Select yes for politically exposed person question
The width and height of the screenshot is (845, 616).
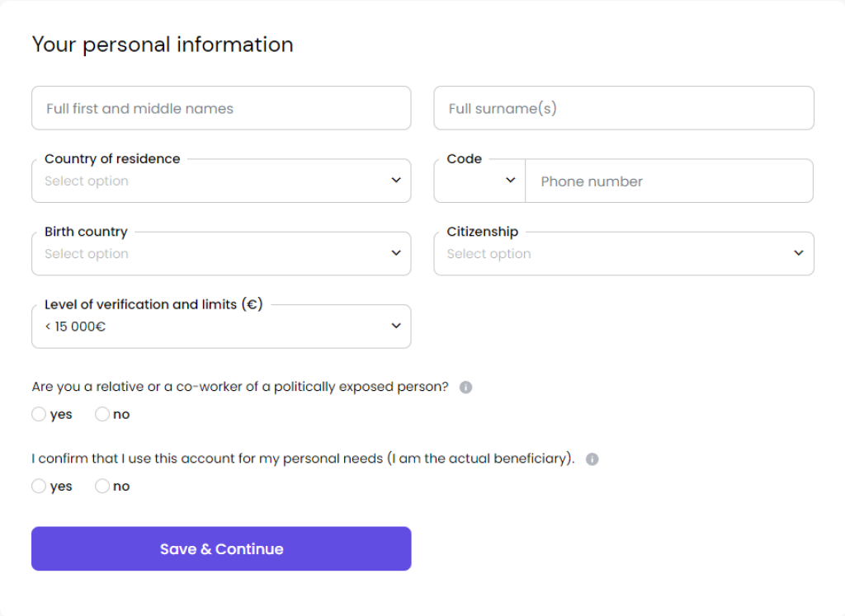(38, 414)
